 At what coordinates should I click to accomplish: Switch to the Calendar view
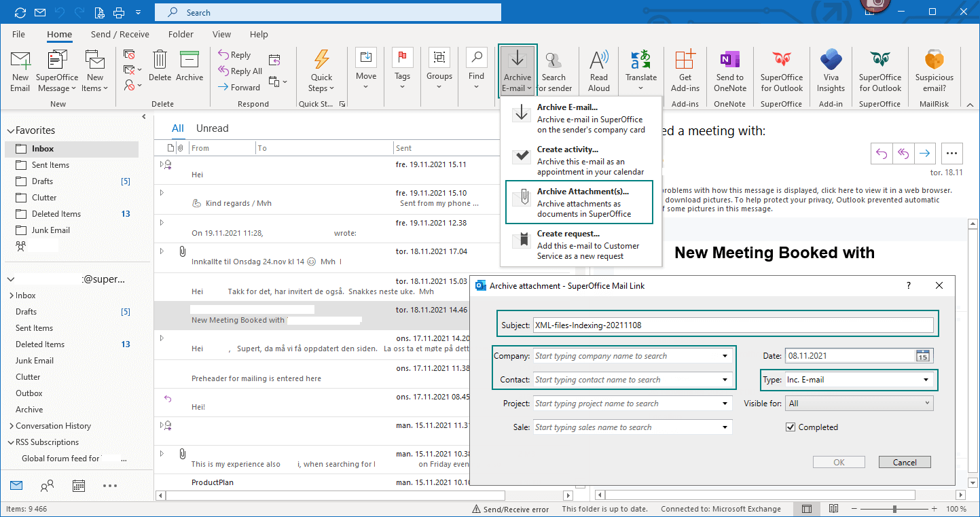pyautogui.click(x=78, y=486)
